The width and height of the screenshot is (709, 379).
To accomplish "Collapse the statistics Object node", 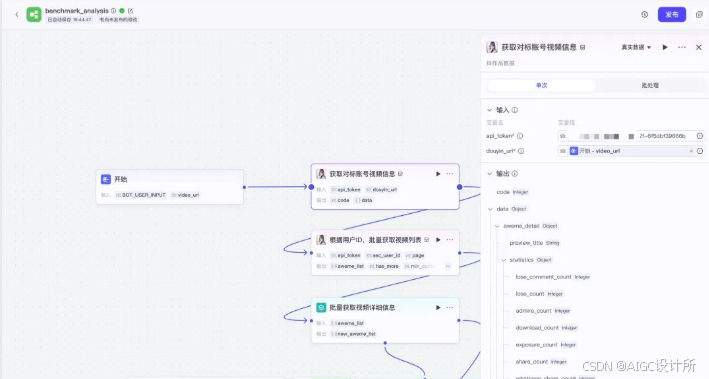I will tap(503, 260).
